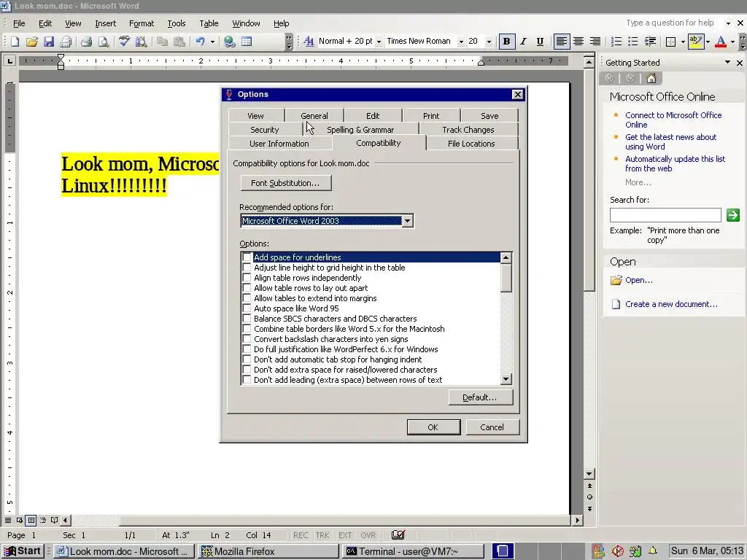Click the yellow Highlight tool icon
The height and width of the screenshot is (560, 747).
695,42
